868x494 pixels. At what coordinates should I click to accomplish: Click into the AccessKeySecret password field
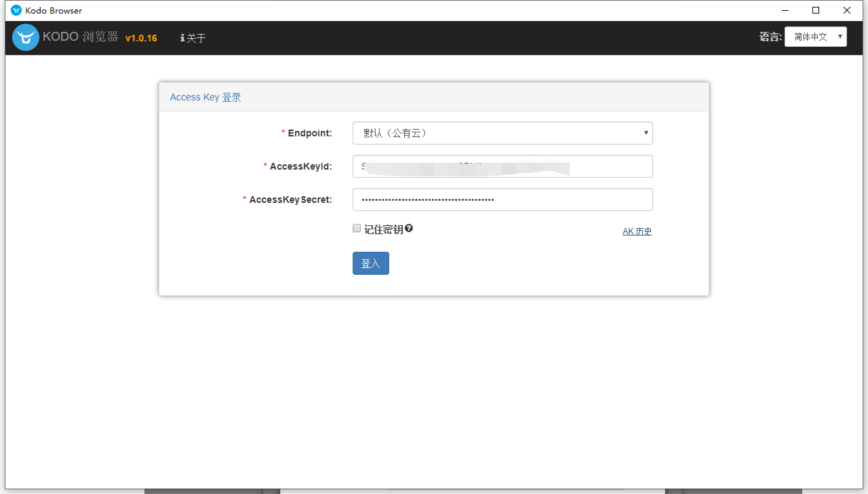click(502, 199)
